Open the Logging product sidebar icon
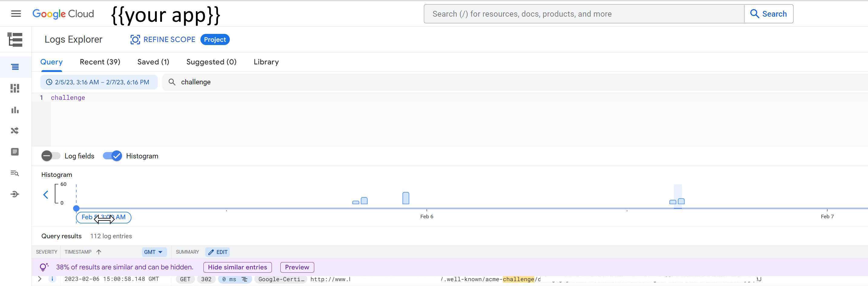Screen dimensions: 868x286 15,39
